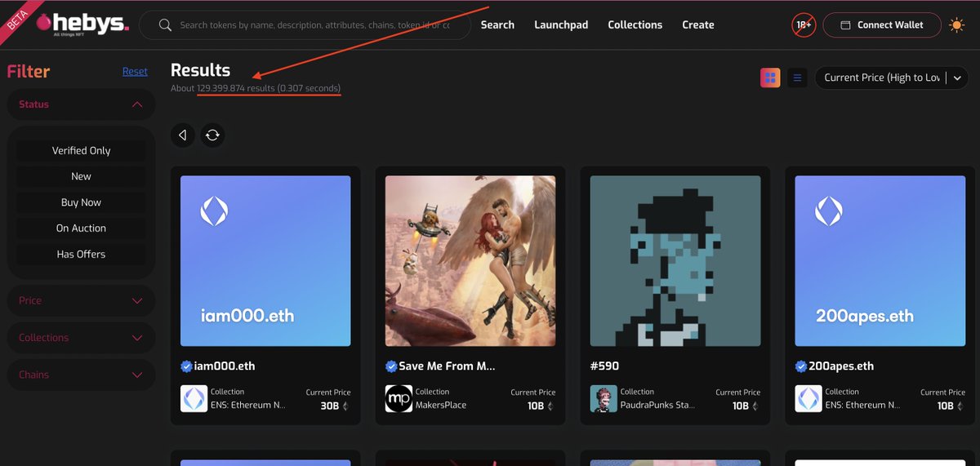Image resolution: width=980 pixels, height=466 pixels.
Task: Click the 18+ content filter icon
Action: click(x=804, y=25)
